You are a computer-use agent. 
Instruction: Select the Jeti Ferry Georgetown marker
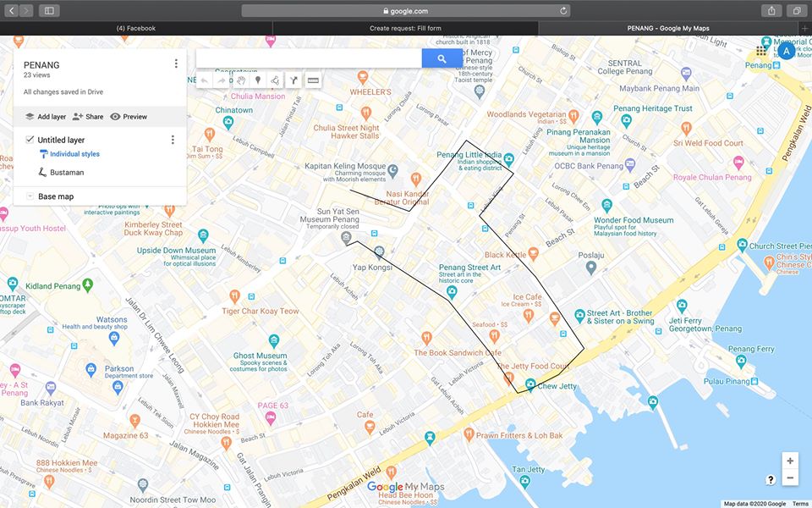[x=682, y=306]
